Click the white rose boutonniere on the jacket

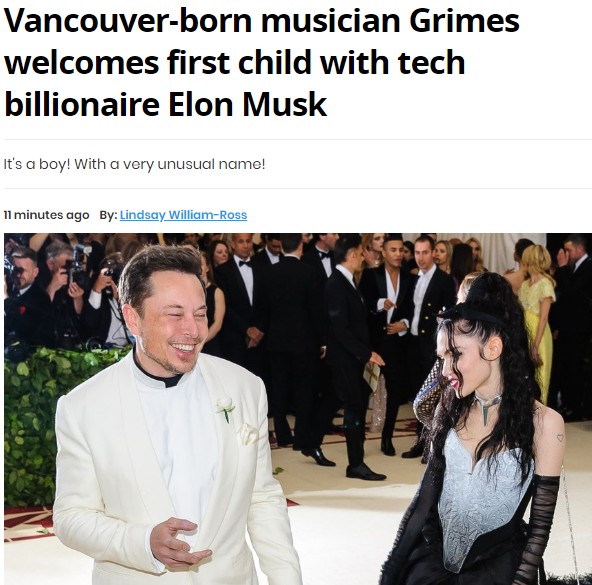pos(225,409)
